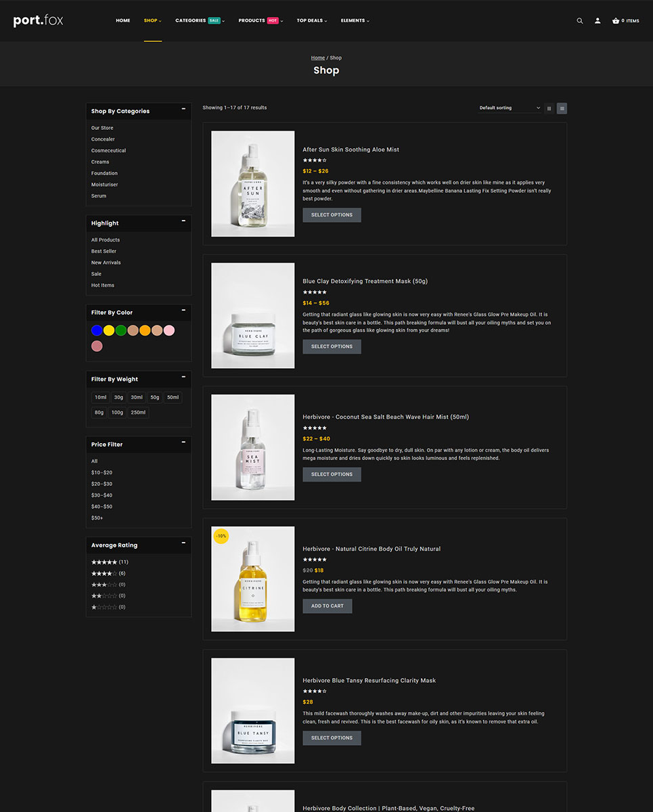Collapse the Shop By Categories panel
The height and width of the screenshot is (812, 653).
pyautogui.click(x=183, y=109)
